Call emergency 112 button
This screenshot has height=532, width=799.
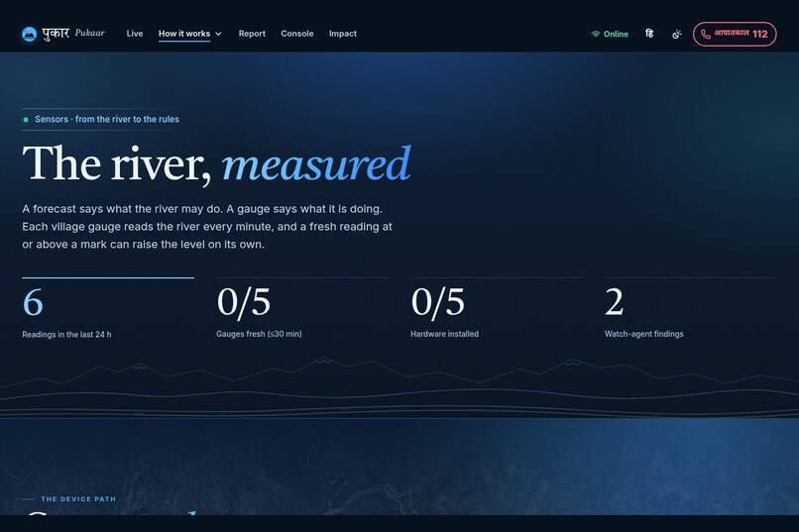click(735, 34)
